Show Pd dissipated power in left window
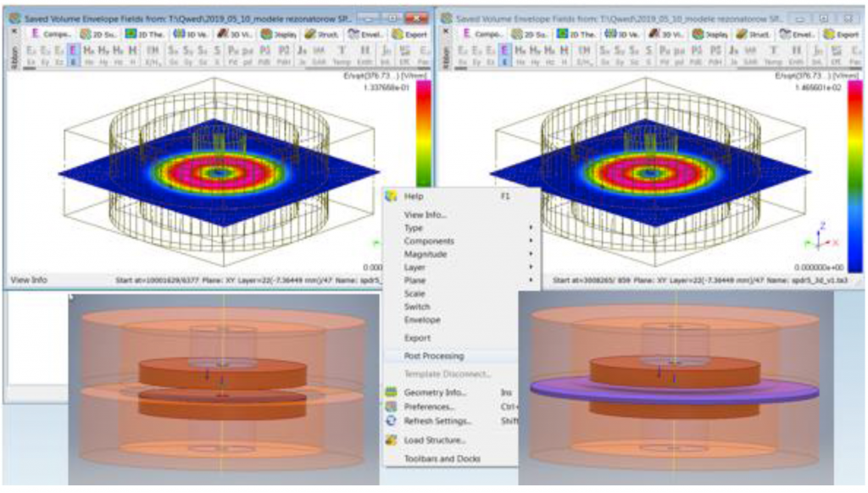868x493 pixels. (x=233, y=55)
